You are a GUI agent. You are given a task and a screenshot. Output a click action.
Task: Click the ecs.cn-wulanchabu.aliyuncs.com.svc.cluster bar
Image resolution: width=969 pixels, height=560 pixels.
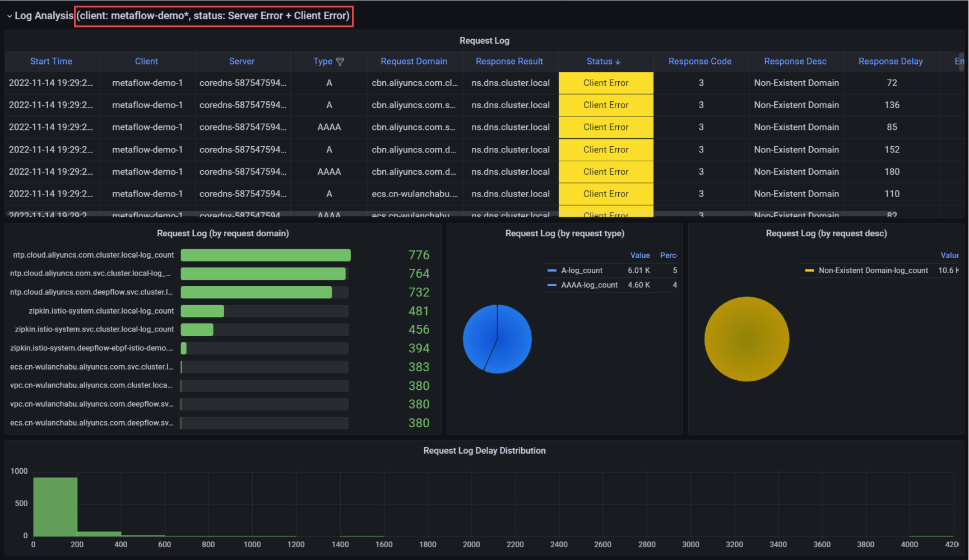click(265, 367)
